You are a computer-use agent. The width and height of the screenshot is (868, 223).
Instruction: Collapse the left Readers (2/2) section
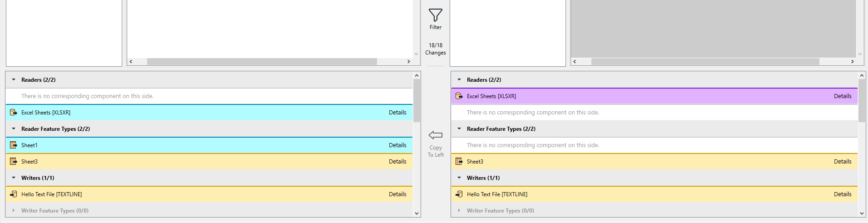point(14,80)
